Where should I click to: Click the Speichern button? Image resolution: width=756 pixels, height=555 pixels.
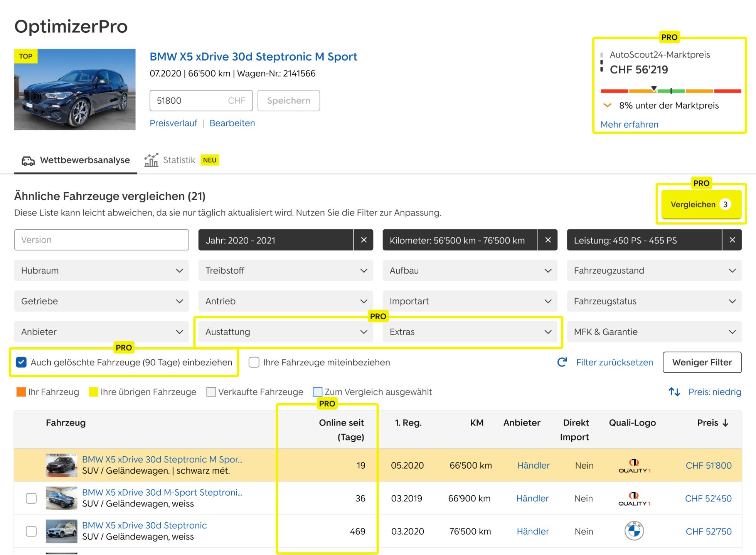(x=288, y=101)
